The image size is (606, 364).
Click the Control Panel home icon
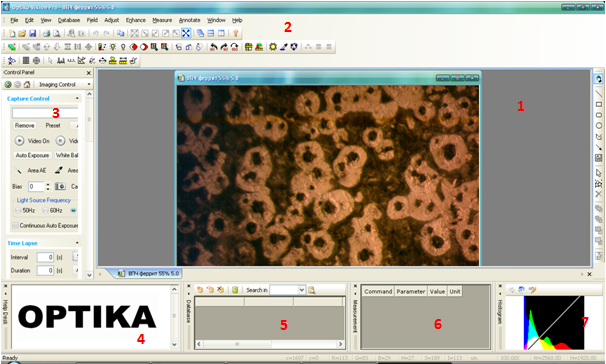click(27, 84)
